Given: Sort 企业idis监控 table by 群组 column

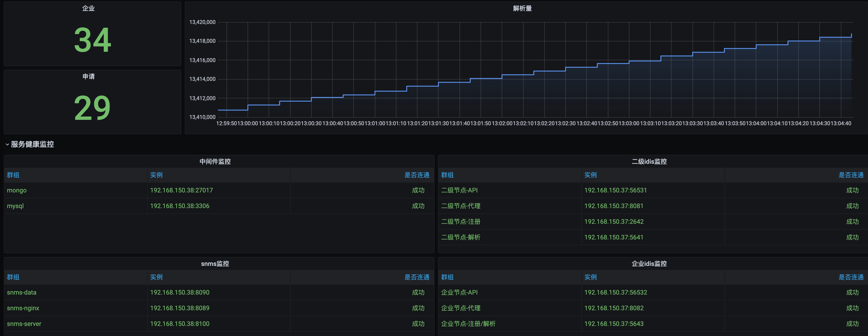Looking at the screenshot, I should pos(447,277).
